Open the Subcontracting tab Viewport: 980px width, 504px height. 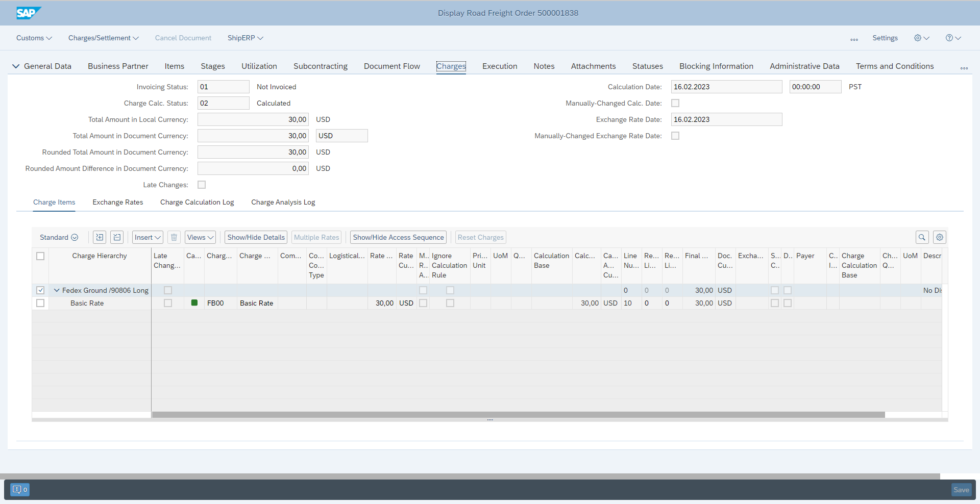click(x=321, y=66)
